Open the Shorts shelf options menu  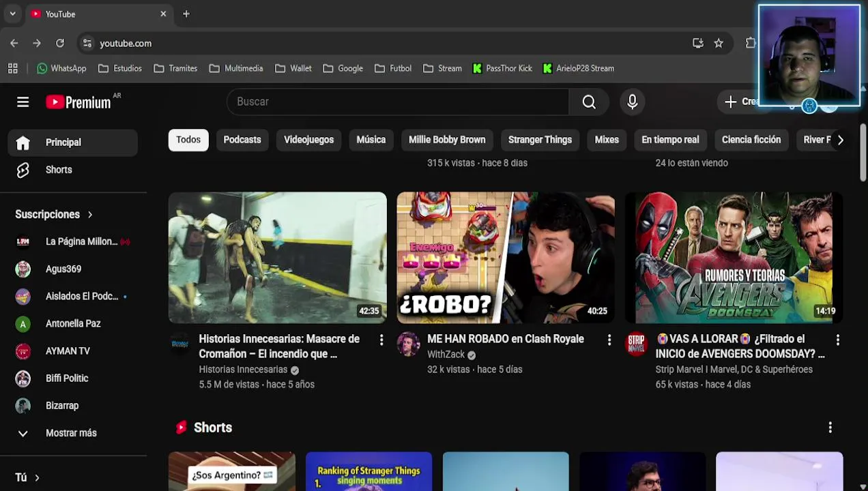tap(830, 428)
